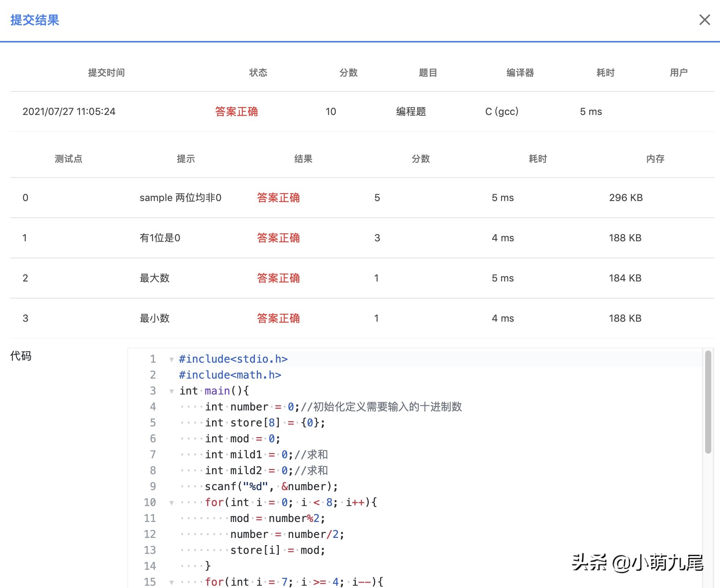Viewport: 720px width, 588px height.
Task: Select the 内存 column header
Action: coord(655,159)
